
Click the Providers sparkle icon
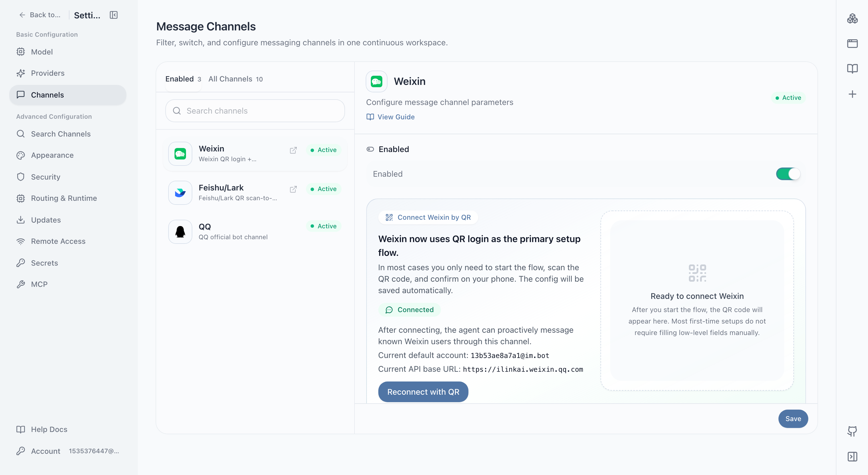pos(21,73)
